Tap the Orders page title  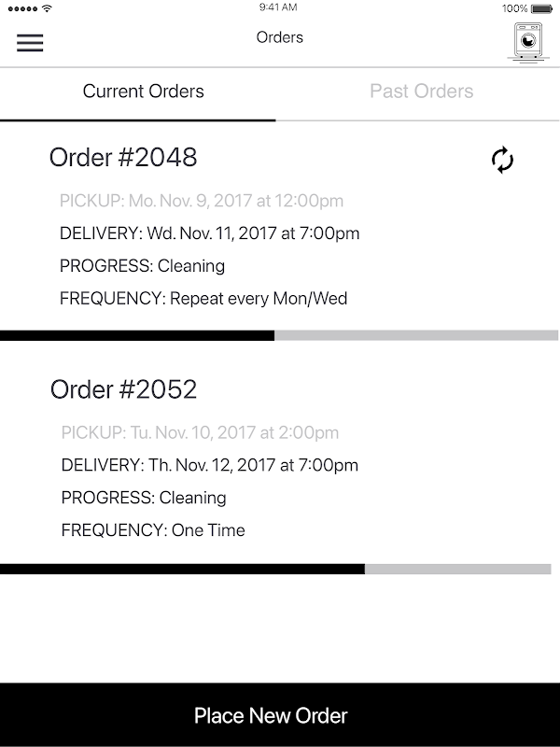(280, 38)
